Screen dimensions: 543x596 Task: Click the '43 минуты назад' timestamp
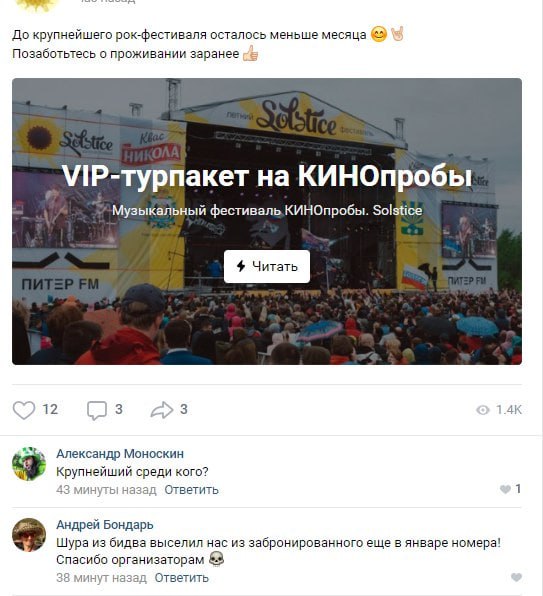[106, 490]
